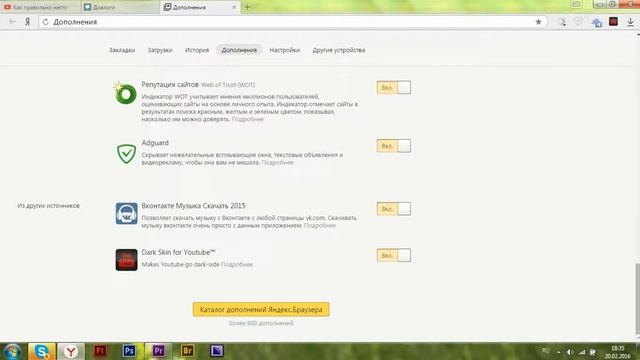Click the Dark Skin red toolbar extension icon
The image size is (640, 360).
pos(613,22)
